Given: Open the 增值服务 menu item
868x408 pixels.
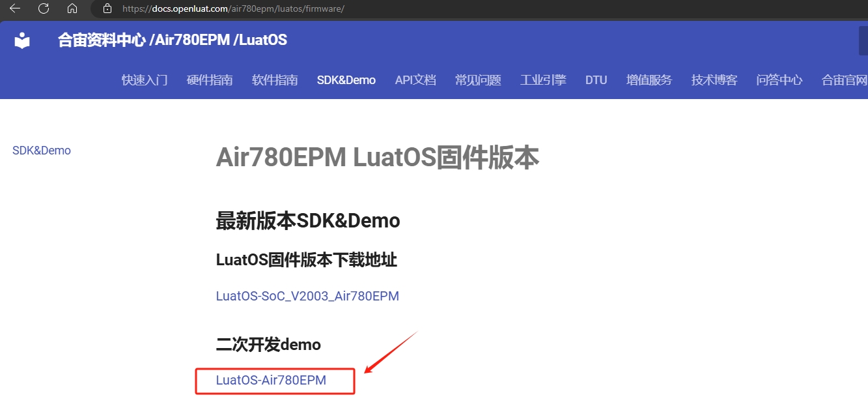Looking at the screenshot, I should click(x=649, y=80).
